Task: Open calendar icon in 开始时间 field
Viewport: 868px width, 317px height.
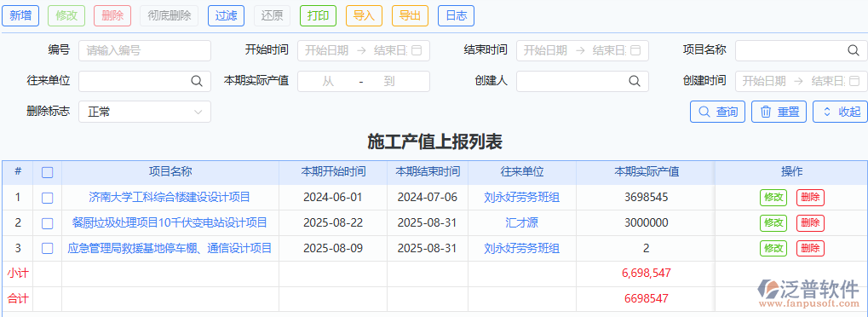Action: tap(417, 50)
